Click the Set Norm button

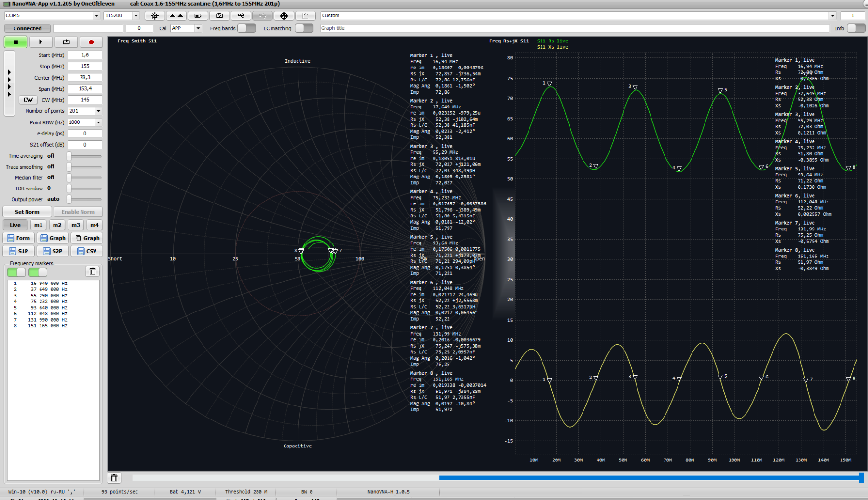(x=27, y=212)
